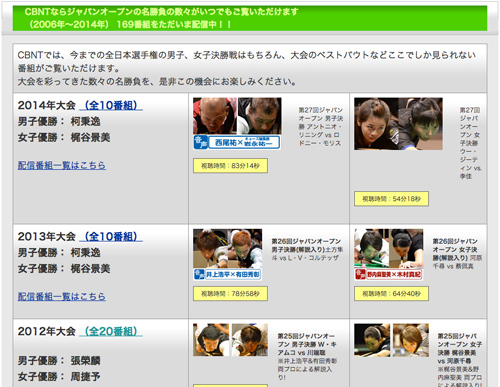
Task: Open the 2014年大会 全10番組 link
Action: click(111, 105)
